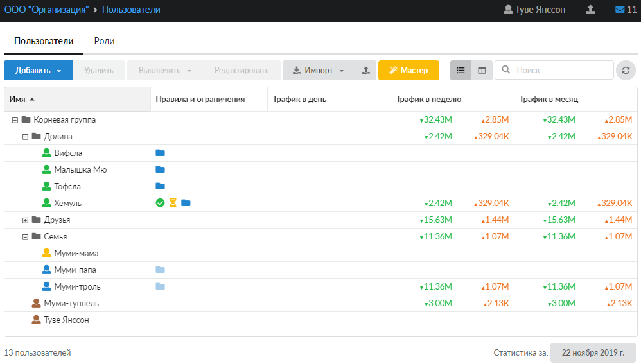
Task: Click the statistics date 22 ноября 2019 г.
Action: click(593, 352)
